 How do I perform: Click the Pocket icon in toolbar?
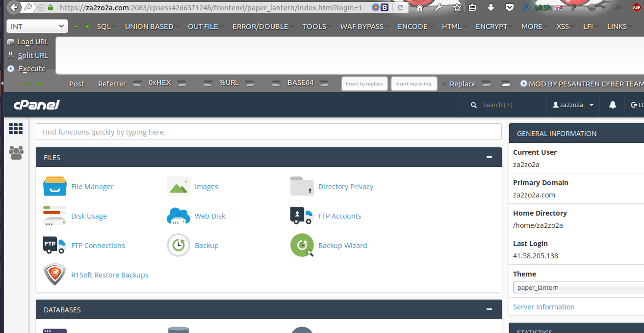(x=510, y=7)
